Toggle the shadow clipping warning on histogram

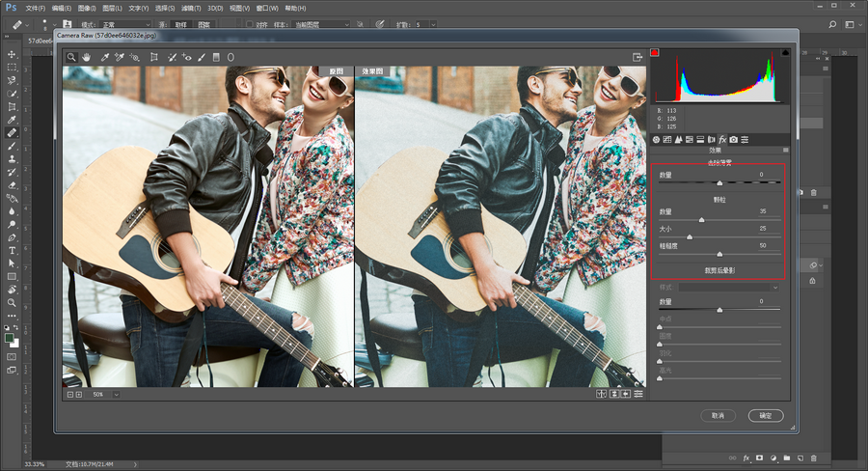point(656,53)
